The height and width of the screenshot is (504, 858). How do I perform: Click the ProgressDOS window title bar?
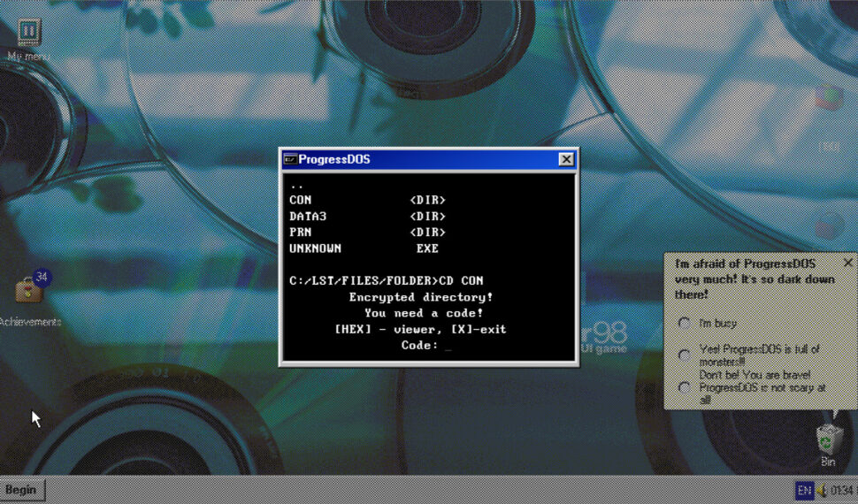425,159
